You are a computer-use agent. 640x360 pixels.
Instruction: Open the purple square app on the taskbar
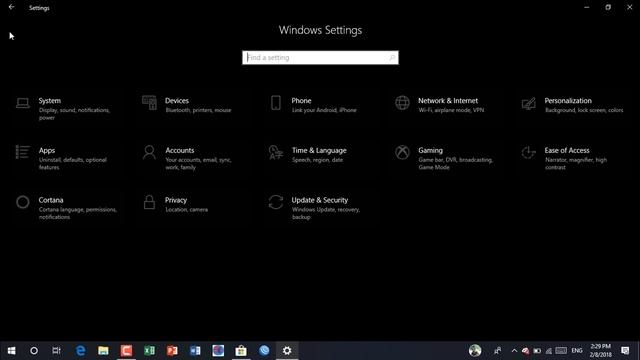[218, 351]
